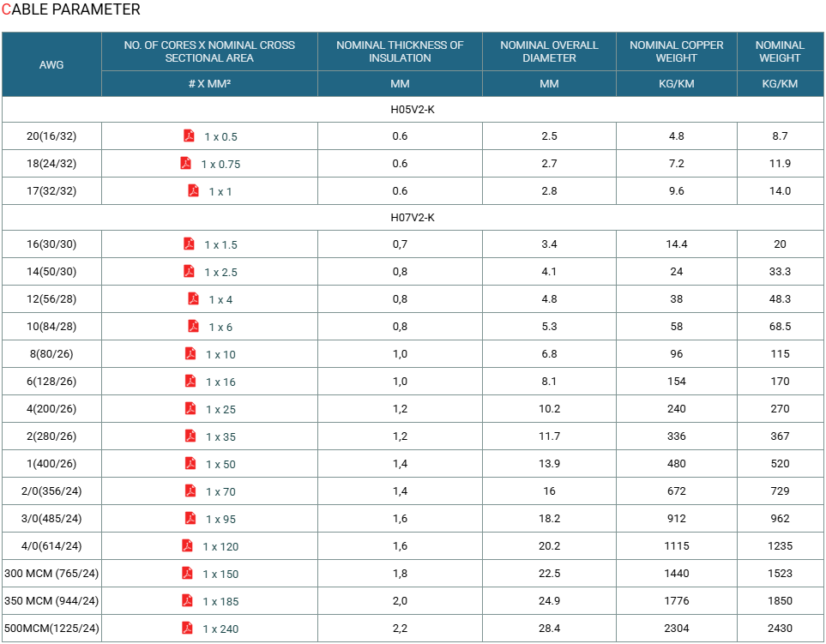Click the 1 x 185 link

click(220, 601)
